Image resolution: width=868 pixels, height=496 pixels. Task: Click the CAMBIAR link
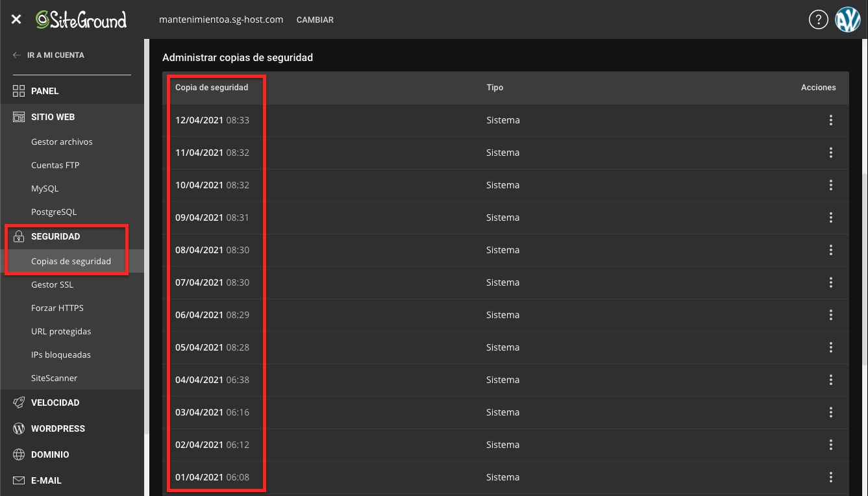(315, 19)
